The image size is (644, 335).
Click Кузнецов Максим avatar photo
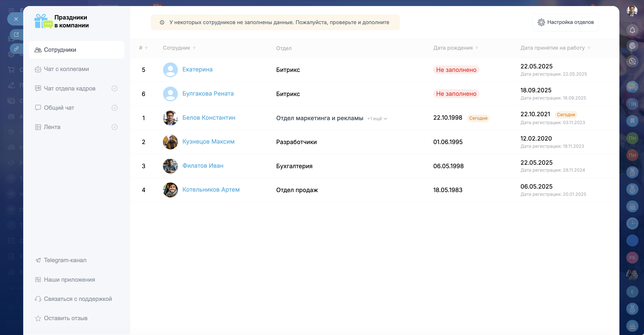pyautogui.click(x=170, y=142)
